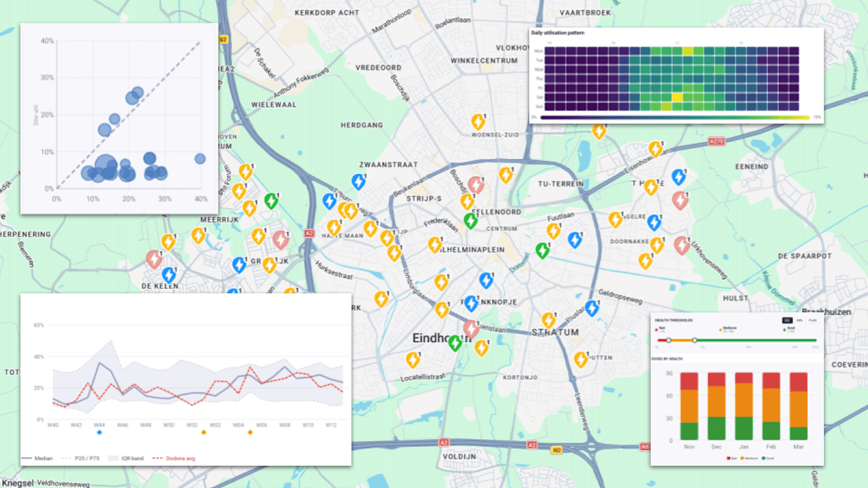Click the Daily utilisation pattern title
This screenshot has width=868, height=488.
pos(557,32)
